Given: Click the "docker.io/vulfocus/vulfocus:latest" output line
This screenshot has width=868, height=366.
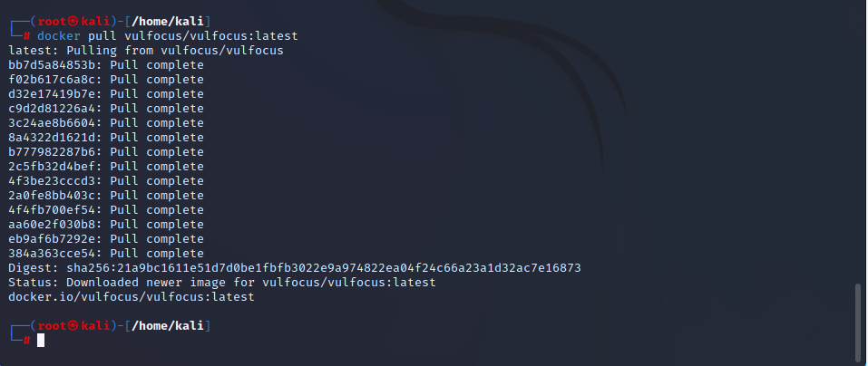Looking at the screenshot, I should 131,296.
